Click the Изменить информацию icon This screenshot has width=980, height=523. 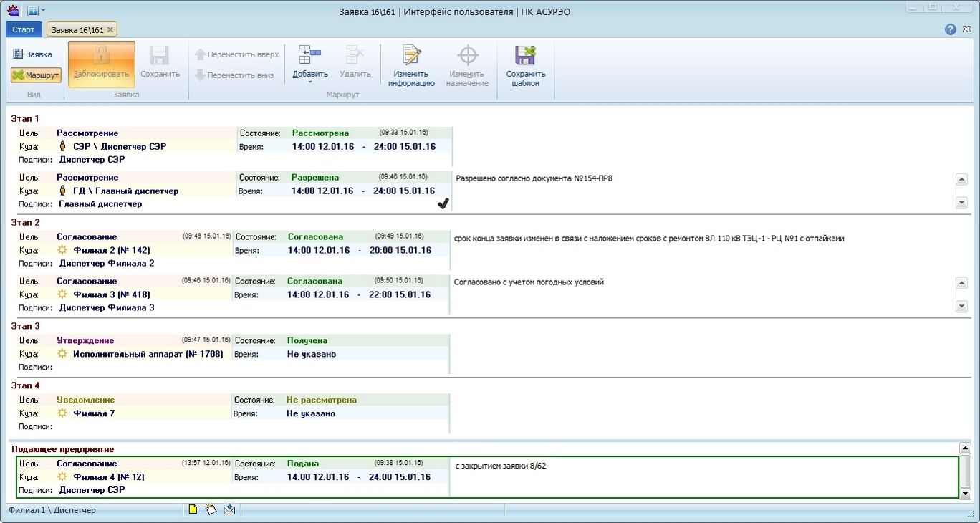[411, 56]
